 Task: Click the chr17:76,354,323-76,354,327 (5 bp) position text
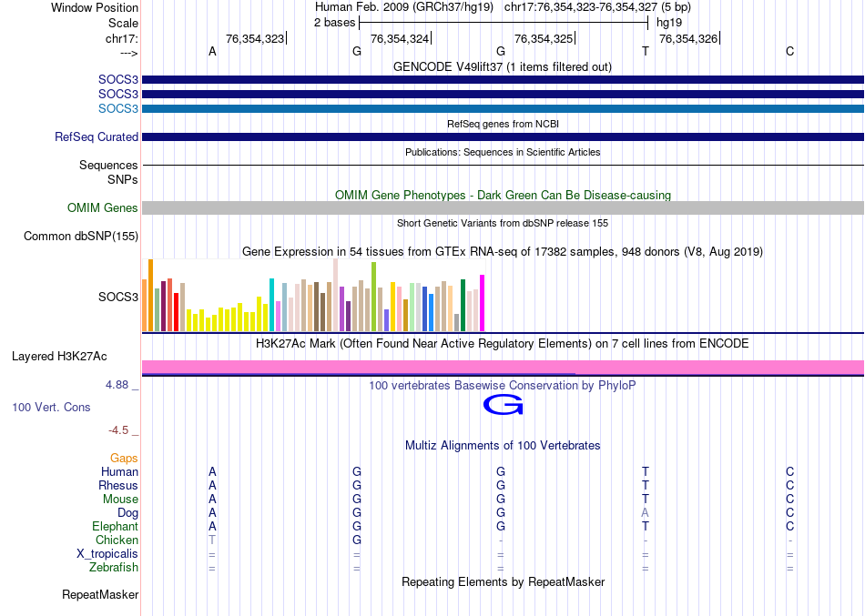(x=597, y=7)
